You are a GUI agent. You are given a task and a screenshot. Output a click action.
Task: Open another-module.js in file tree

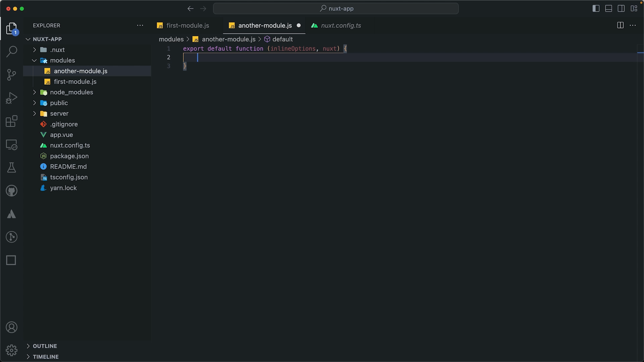point(87,71)
